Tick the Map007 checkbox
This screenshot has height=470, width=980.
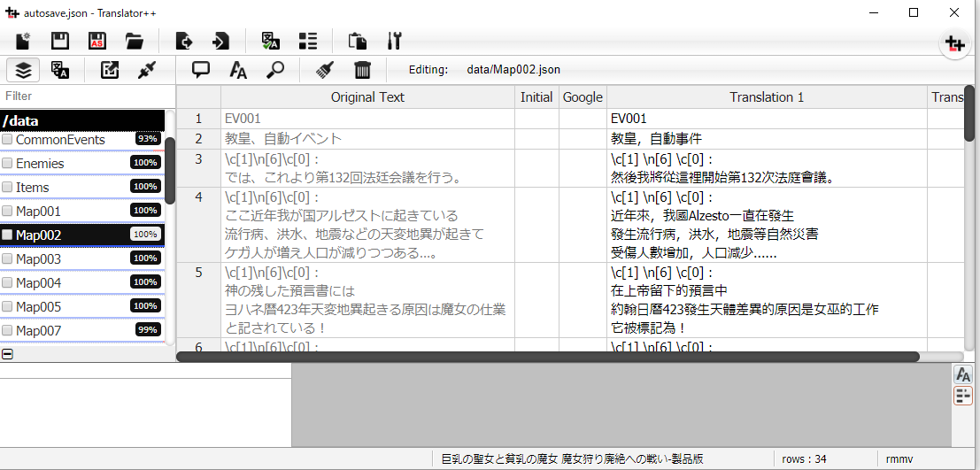(7, 330)
